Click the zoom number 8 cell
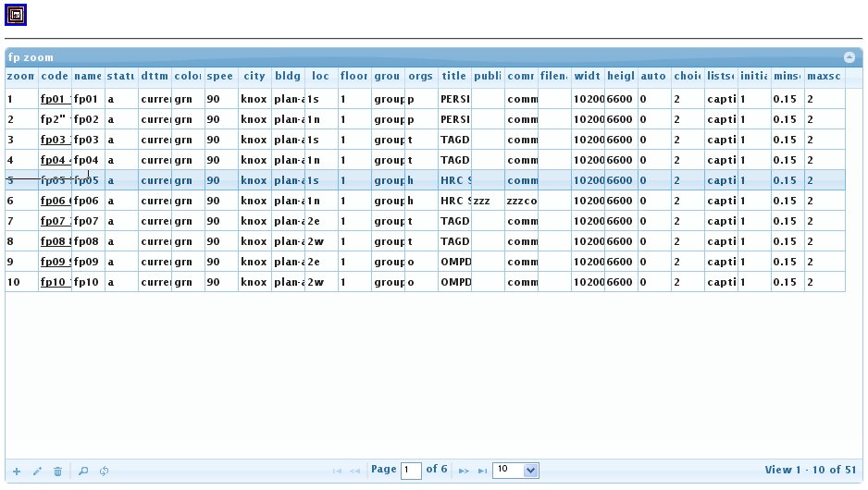868x490 pixels. click(21, 241)
